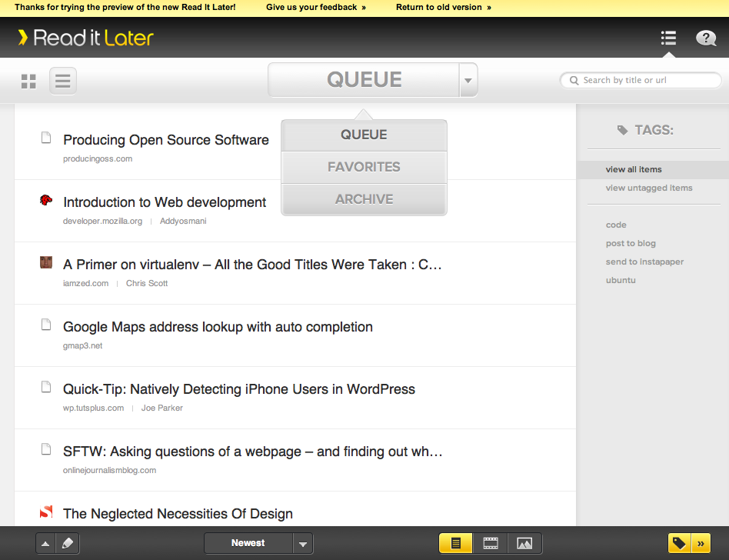Click the page icon beside Quick-Tip iPhone article
The height and width of the screenshot is (560, 729).
point(46,386)
